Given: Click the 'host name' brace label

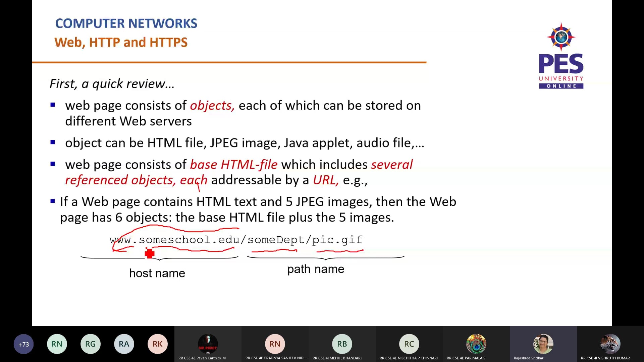Looking at the screenshot, I should point(157,273).
